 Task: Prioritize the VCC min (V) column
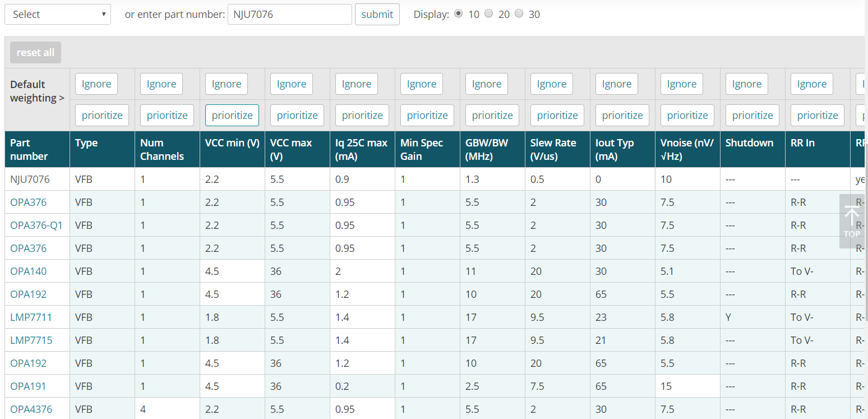(232, 116)
